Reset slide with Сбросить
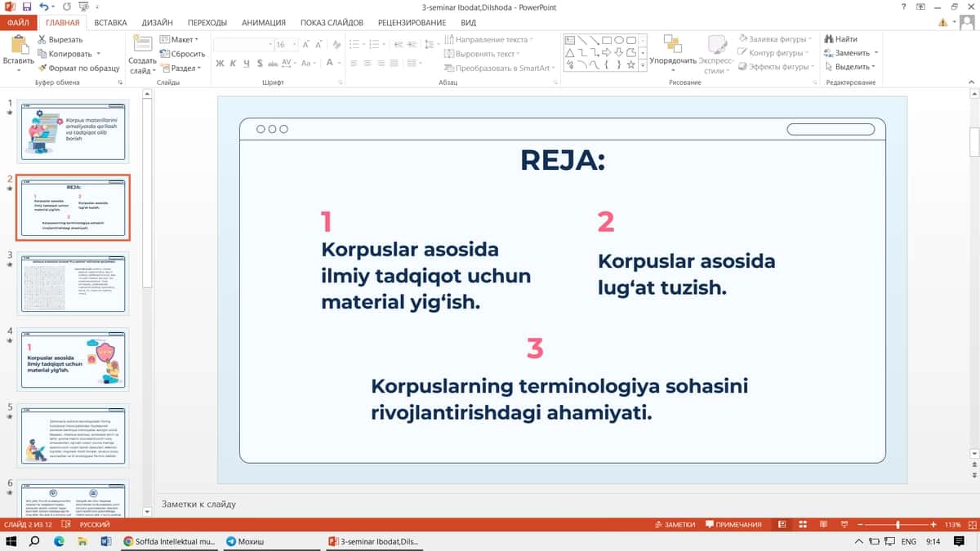 click(182, 54)
